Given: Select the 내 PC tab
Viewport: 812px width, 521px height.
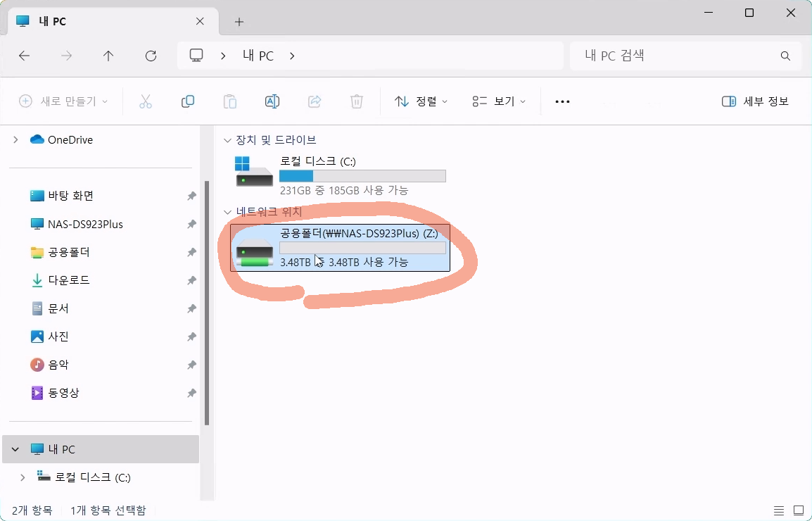Looking at the screenshot, I should (106, 21).
